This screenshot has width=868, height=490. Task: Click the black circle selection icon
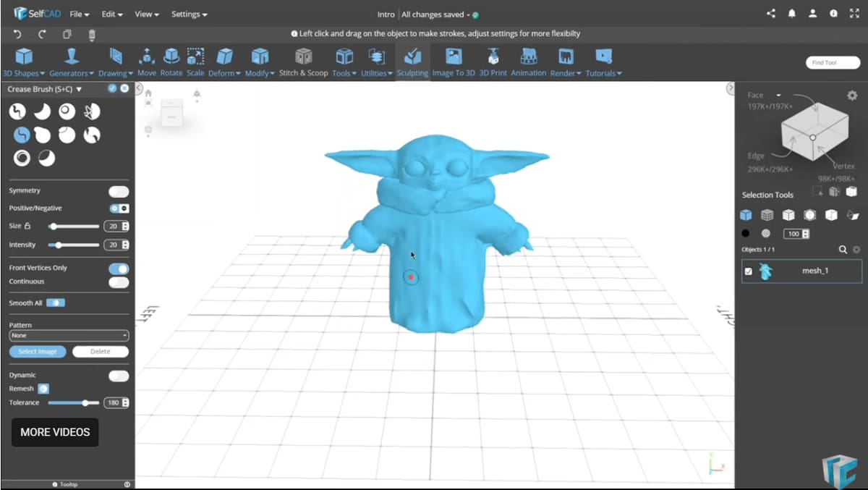click(746, 233)
